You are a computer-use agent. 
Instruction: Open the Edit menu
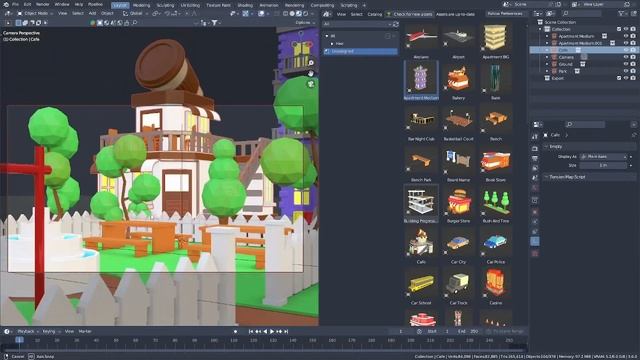point(27,4)
